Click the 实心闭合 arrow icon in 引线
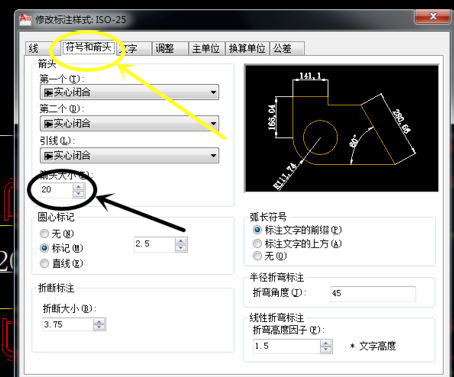 tap(48, 156)
